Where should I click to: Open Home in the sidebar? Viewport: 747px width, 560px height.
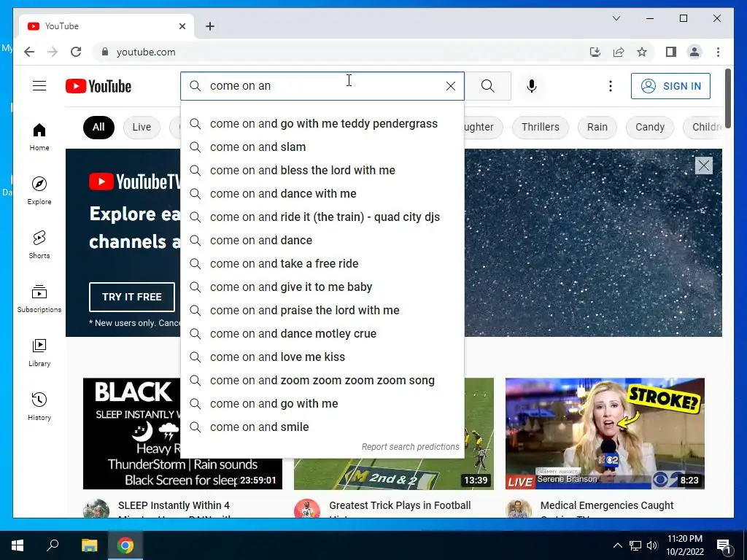(x=39, y=137)
